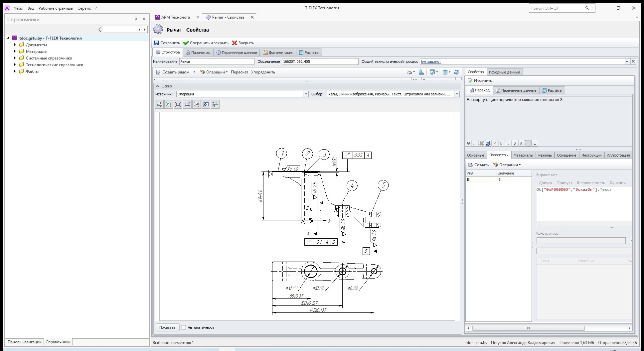
Task: Click the back arrow in Справочники panel
Action: [x=100, y=30]
